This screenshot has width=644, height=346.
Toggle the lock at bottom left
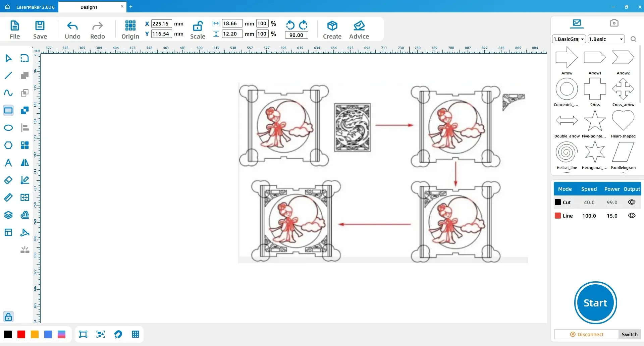click(x=8, y=316)
